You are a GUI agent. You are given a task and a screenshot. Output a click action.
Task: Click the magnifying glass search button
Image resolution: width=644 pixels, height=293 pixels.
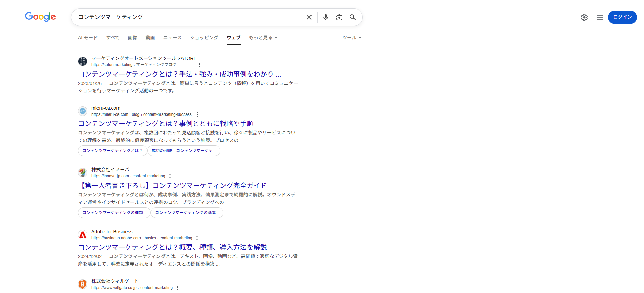coord(352,17)
